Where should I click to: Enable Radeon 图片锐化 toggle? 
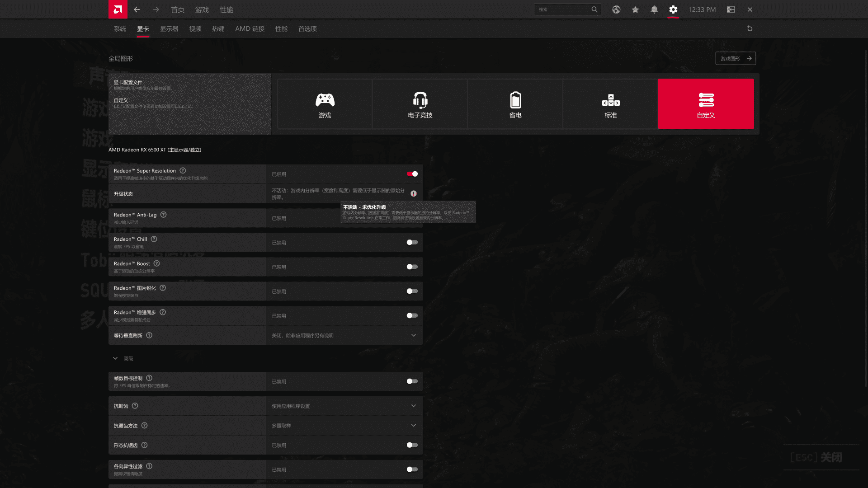(x=412, y=291)
